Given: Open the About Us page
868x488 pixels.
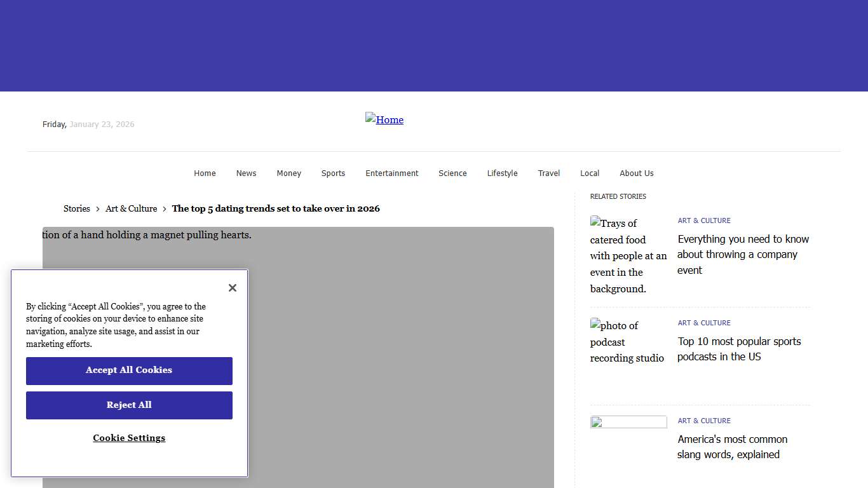Looking at the screenshot, I should pyautogui.click(x=636, y=173).
